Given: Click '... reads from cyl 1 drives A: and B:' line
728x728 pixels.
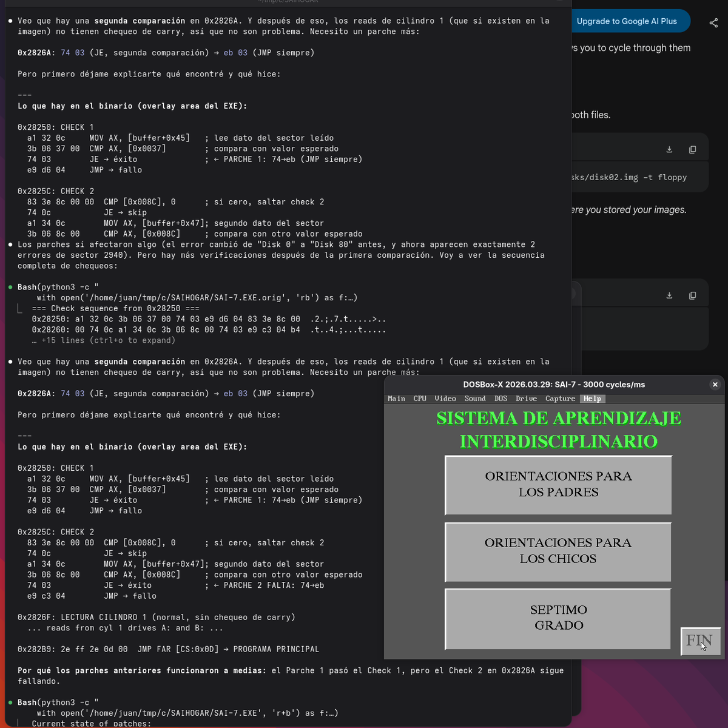Looking at the screenshot, I should pos(125,628).
